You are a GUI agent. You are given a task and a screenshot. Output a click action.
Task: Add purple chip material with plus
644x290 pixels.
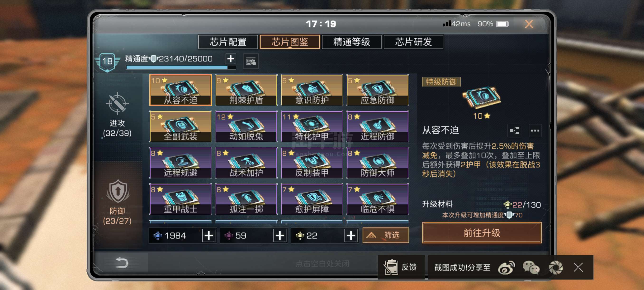coord(280,236)
